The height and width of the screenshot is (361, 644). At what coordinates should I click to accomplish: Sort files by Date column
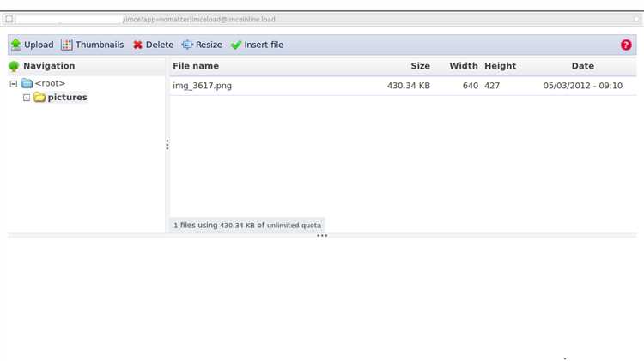coord(582,66)
